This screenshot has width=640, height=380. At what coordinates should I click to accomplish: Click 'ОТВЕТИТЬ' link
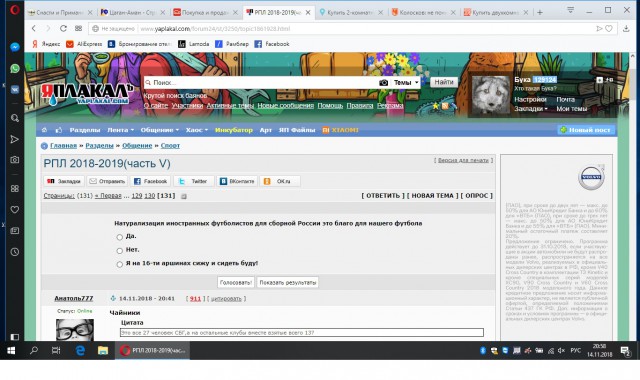click(383, 196)
